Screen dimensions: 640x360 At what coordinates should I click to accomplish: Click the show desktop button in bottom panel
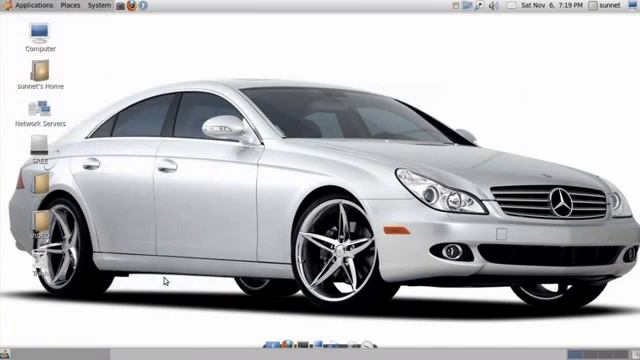[x=4, y=354]
